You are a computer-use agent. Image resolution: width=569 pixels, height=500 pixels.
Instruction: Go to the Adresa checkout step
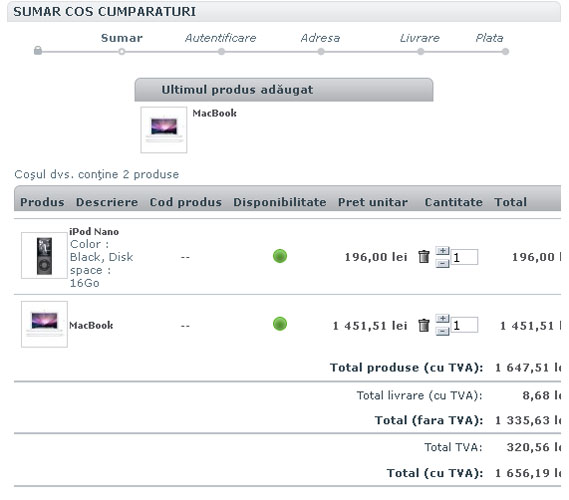coord(320,38)
